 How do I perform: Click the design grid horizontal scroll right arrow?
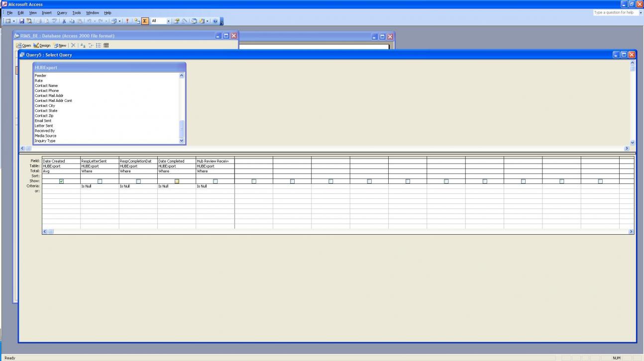click(632, 232)
